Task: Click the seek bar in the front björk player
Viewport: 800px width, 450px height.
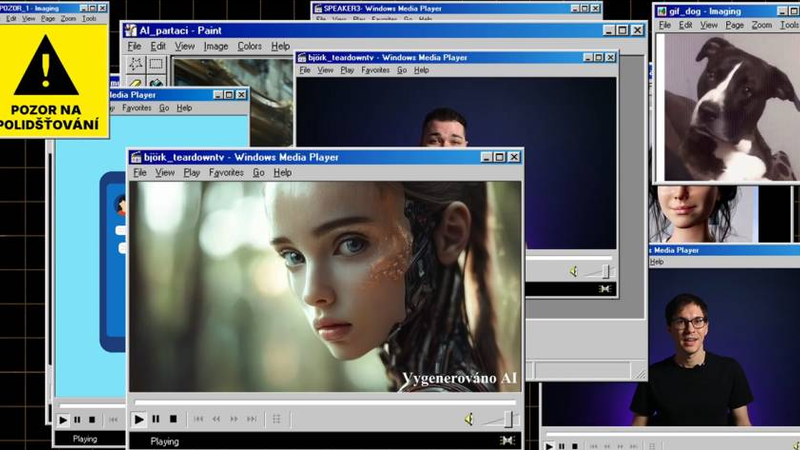Action: pos(324,403)
